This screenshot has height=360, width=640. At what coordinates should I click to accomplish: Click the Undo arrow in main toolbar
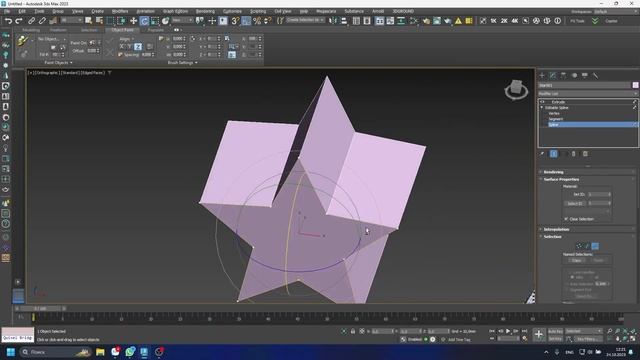coord(8,21)
